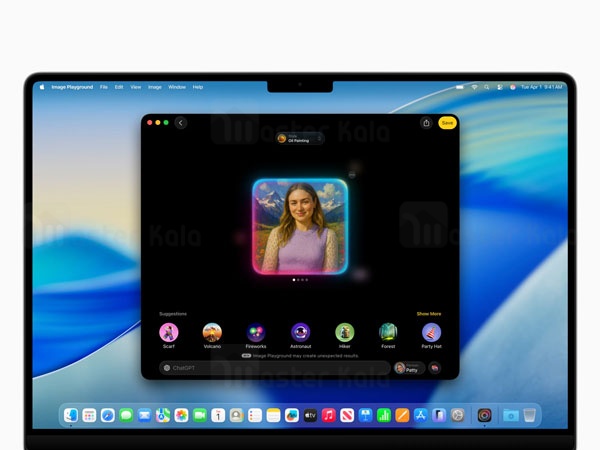The image size is (600, 450).
Task: Open Messages from the Dock
Action: coord(126,415)
